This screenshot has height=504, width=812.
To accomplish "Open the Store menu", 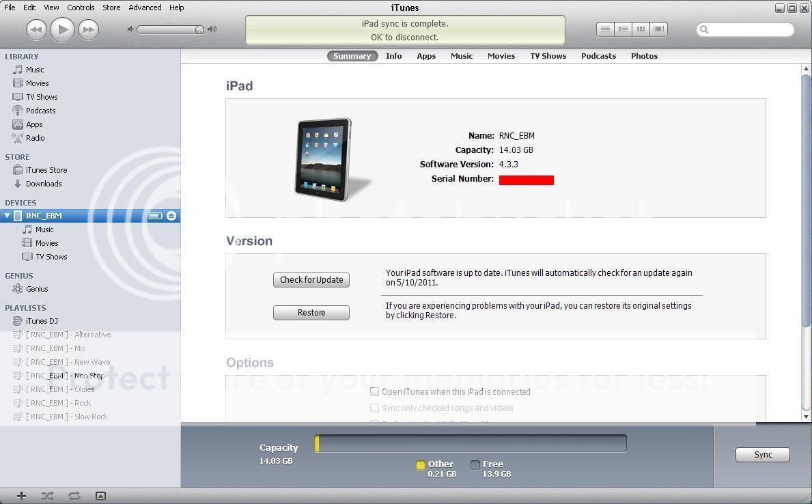I will point(111,8).
